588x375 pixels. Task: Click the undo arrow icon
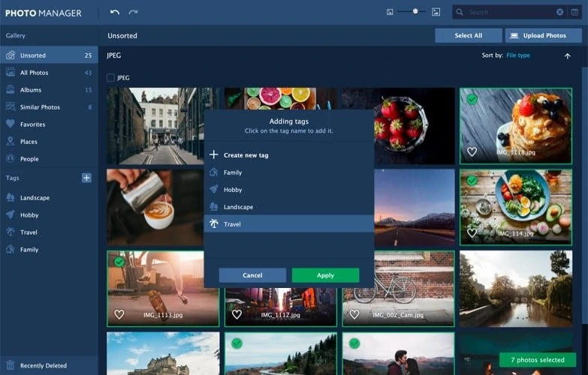[115, 12]
